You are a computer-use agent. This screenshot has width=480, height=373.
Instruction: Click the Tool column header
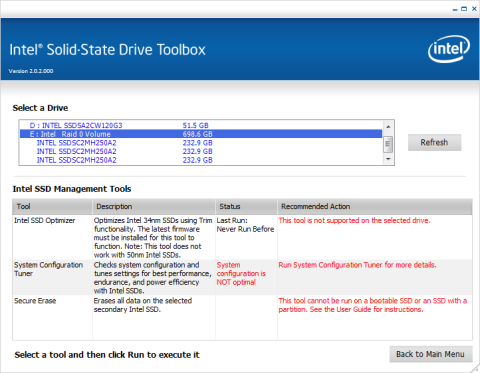tap(52, 207)
